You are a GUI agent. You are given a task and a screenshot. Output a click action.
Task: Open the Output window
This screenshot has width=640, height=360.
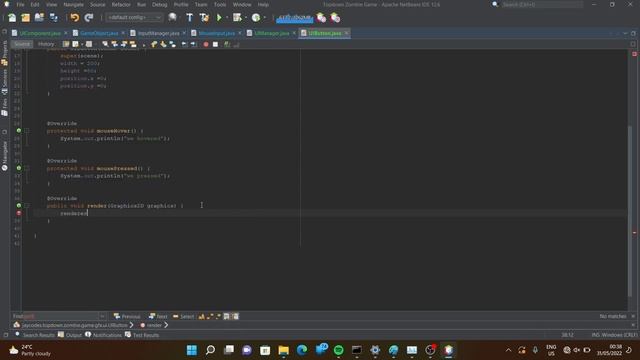70,335
